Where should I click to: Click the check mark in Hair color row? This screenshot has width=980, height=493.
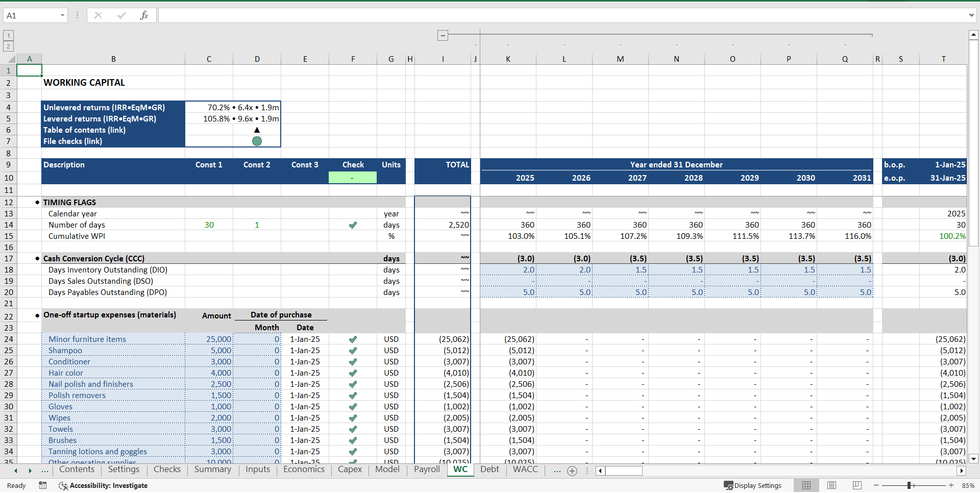point(353,373)
